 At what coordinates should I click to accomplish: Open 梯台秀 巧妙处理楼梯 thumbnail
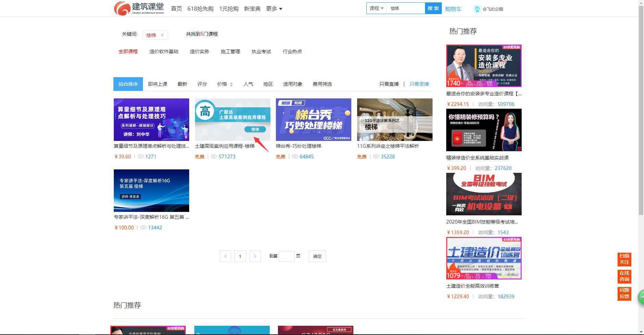[314, 120]
